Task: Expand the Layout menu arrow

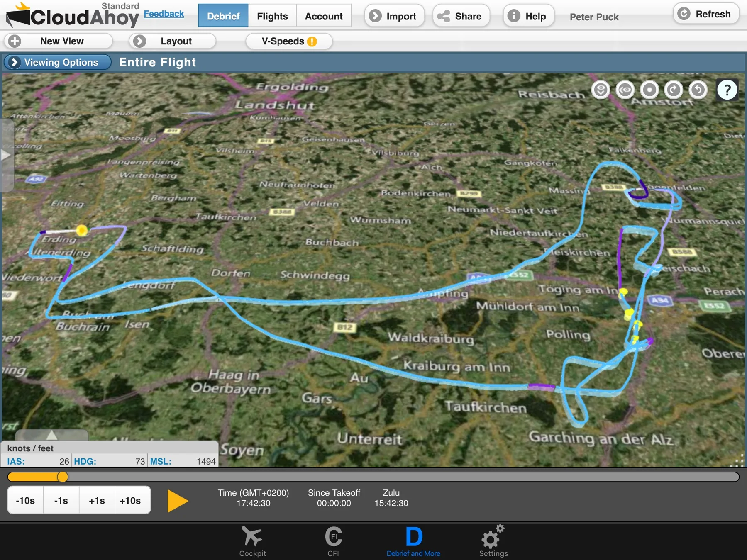Action: click(139, 41)
